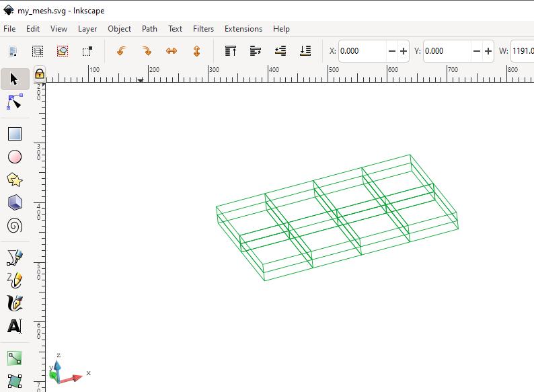Raise selection to top
Image resolution: width=534 pixels, height=392 pixels.
point(231,51)
